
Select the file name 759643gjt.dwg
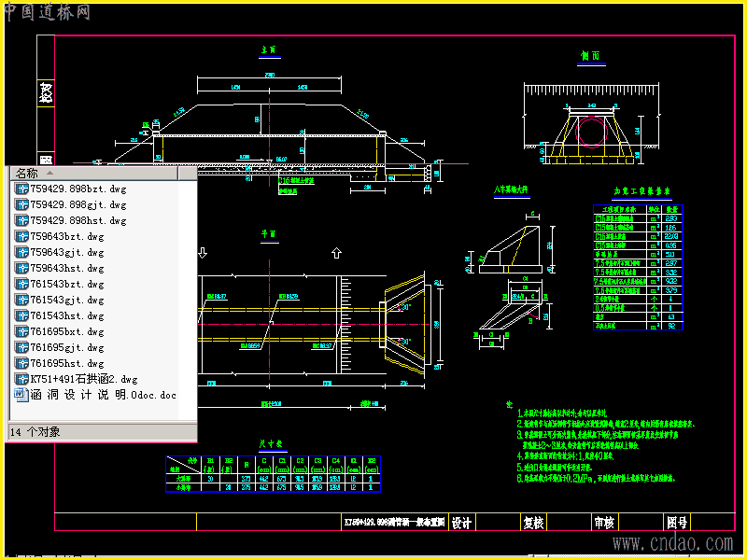point(67,252)
